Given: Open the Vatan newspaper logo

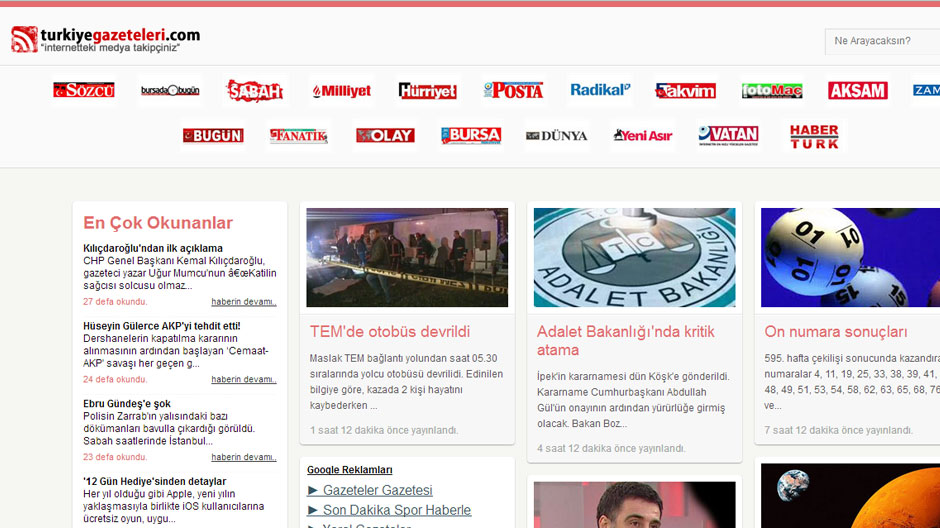Looking at the screenshot, I should point(728,135).
